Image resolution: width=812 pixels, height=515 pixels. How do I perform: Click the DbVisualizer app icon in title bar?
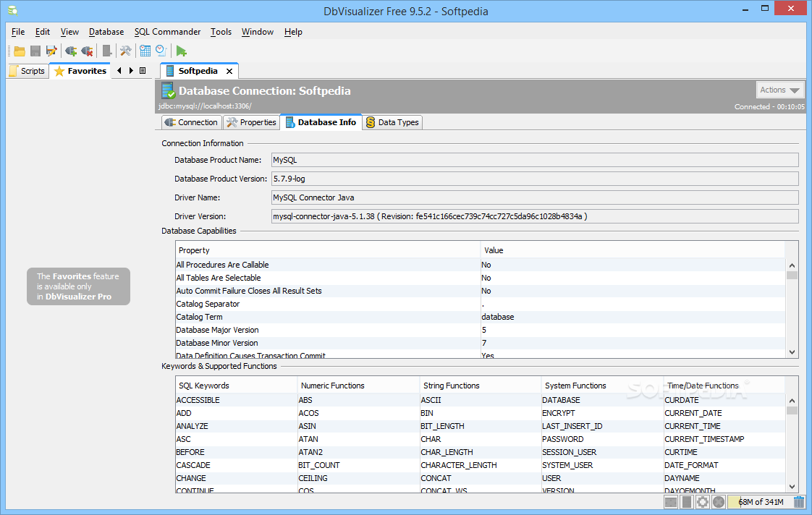coord(13,10)
